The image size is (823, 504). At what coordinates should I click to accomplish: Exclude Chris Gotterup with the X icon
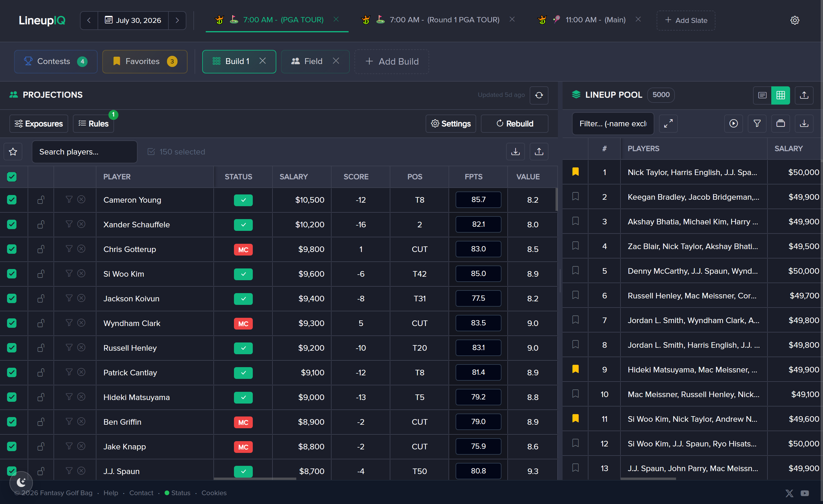(x=81, y=249)
